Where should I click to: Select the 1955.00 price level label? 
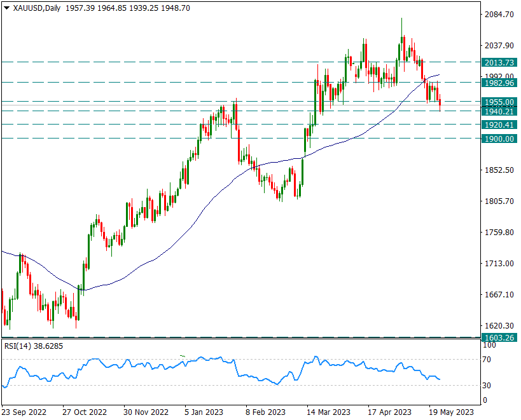pyautogui.click(x=499, y=102)
